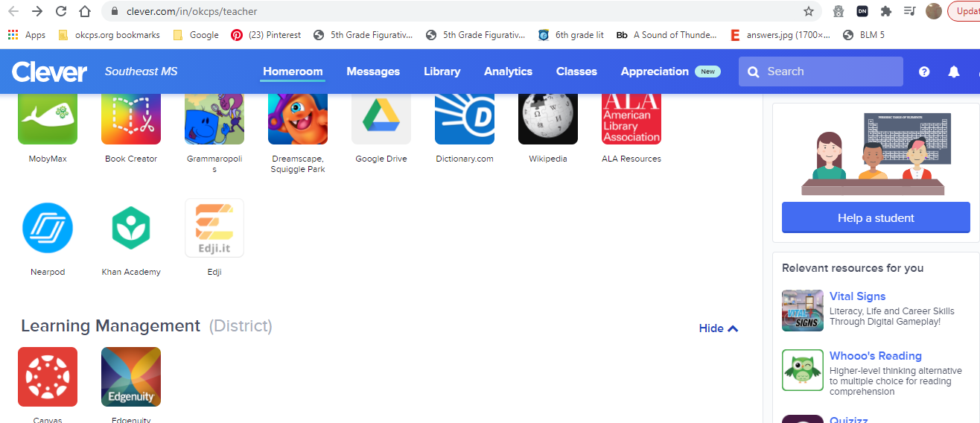Open the Chrome extensions puzzle icon
Image resolution: width=980 pixels, height=423 pixels.
click(x=885, y=11)
